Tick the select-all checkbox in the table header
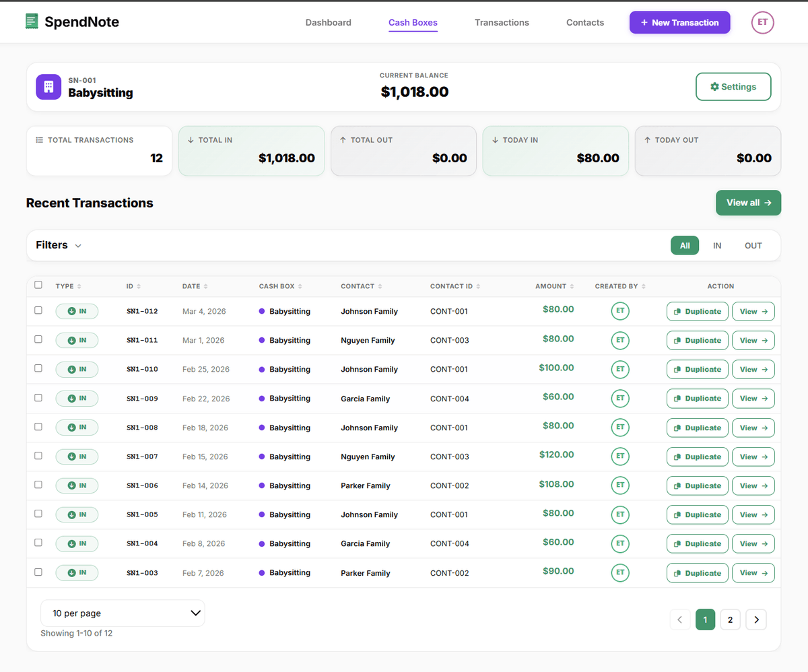Image resolution: width=808 pixels, height=672 pixels. (38, 285)
